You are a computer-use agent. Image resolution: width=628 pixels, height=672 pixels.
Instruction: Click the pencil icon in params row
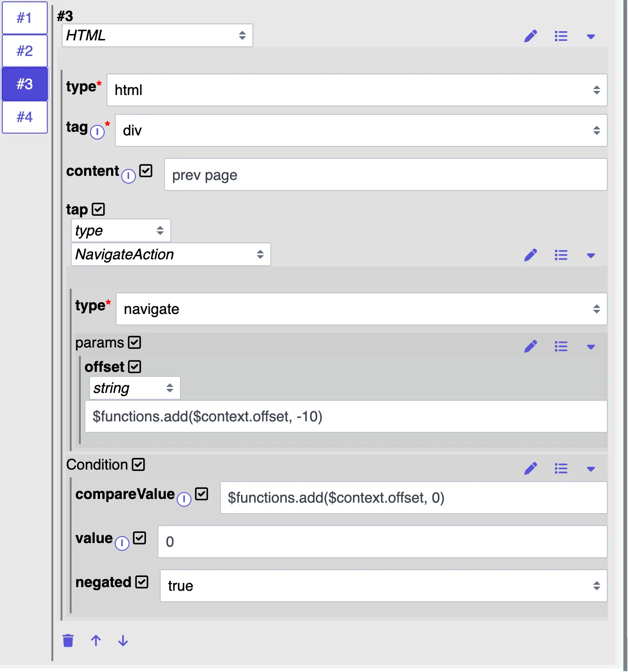point(531,347)
